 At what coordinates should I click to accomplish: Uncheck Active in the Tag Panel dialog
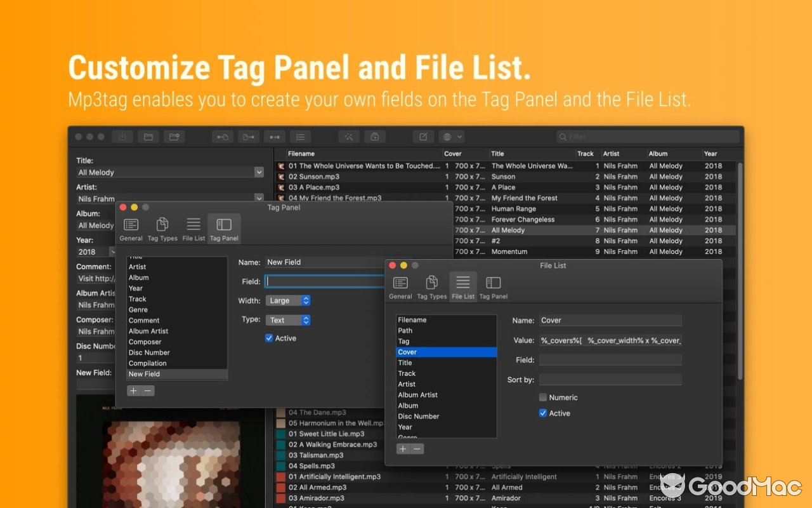(x=269, y=338)
